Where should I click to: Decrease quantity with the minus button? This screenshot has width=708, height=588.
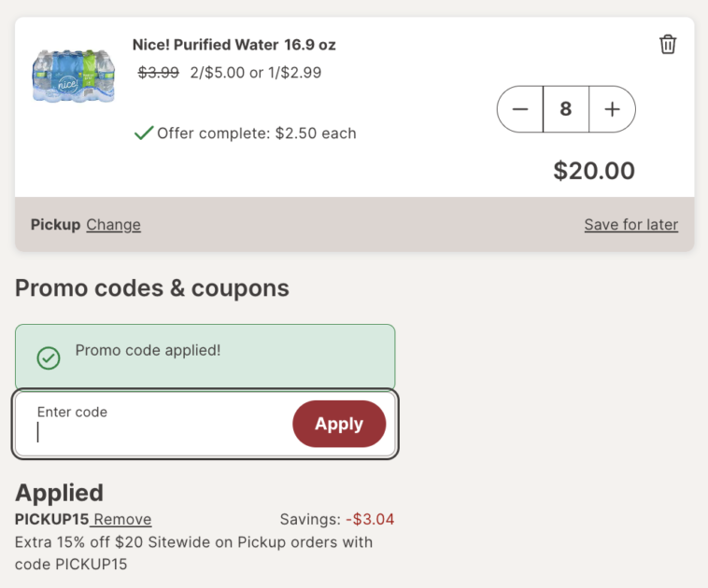point(520,109)
